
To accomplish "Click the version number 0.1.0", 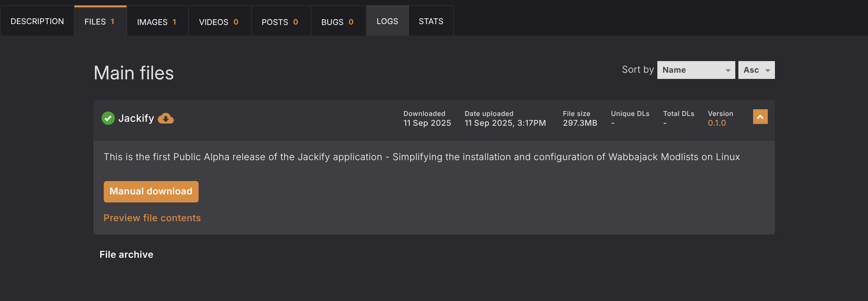I will pyautogui.click(x=717, y=123).
